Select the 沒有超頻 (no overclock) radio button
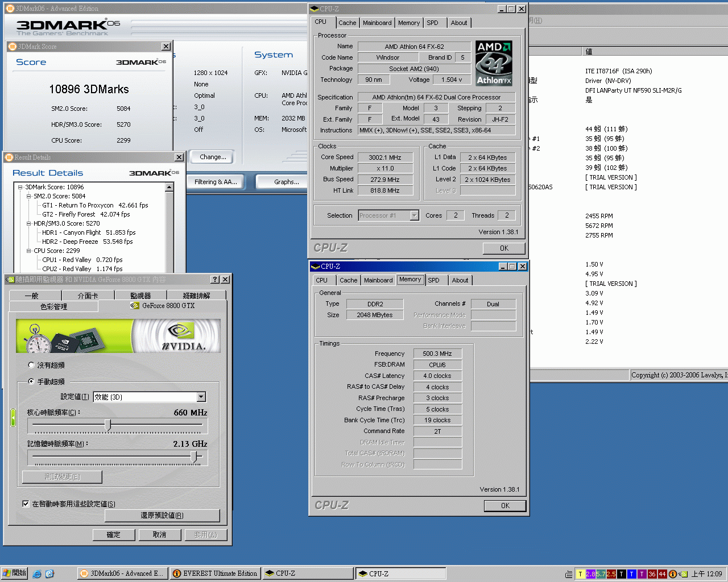The width and height of the screenshot is (728, 582). [x=31, y=365]
